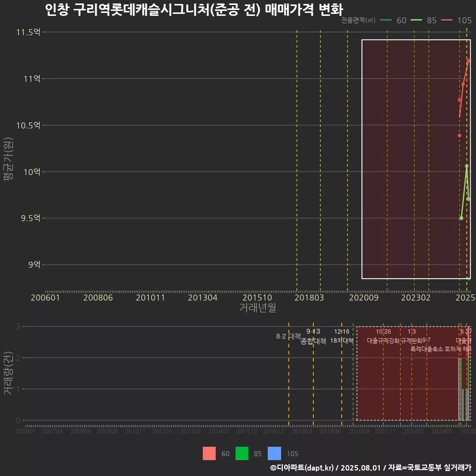
Task: Click 201803 on the price chart axis
Action: click(309, 297)
